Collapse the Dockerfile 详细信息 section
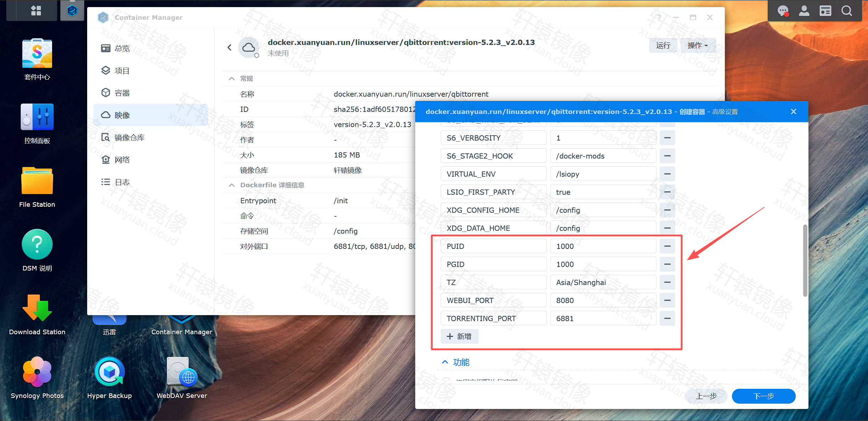Screen dimensions: 868x421 tap(232, 185)
